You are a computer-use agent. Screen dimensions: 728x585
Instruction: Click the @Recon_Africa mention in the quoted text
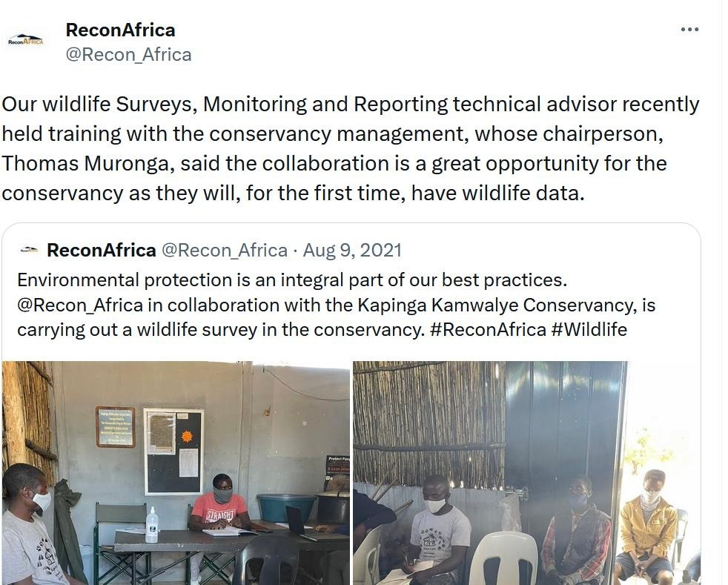79,305
